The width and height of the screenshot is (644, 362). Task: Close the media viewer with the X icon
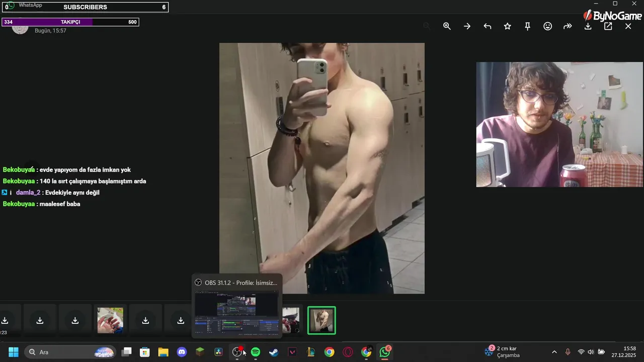(628, 26)
